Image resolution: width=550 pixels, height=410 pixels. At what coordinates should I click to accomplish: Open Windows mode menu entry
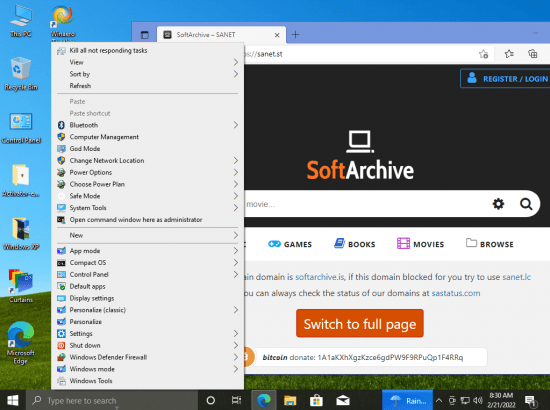tap(147, 369)
